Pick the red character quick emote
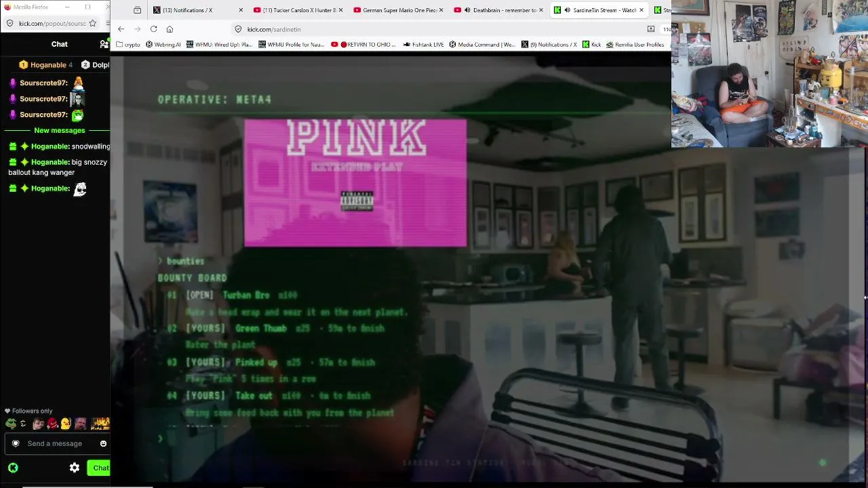 (x=52, y=424)
